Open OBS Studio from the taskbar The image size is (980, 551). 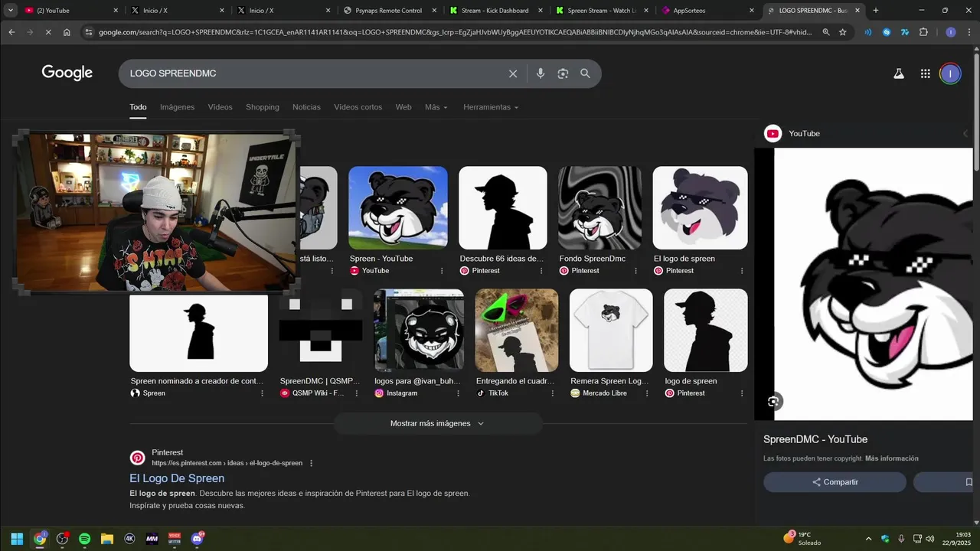click(x=62, y=539)
